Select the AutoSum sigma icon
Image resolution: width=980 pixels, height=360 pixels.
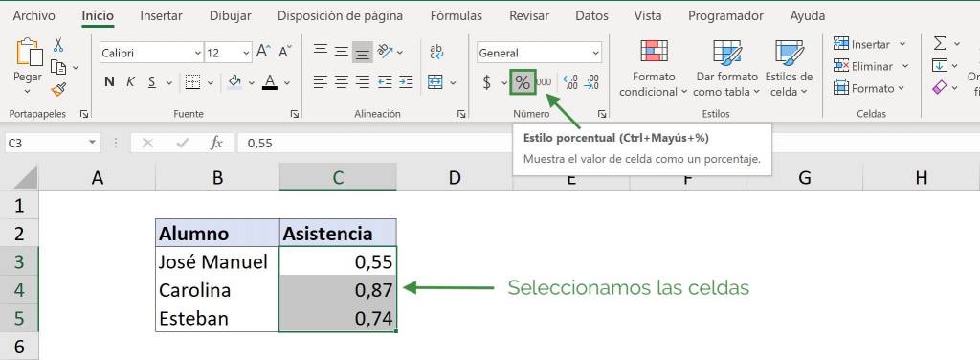click(x=940, y=43)
